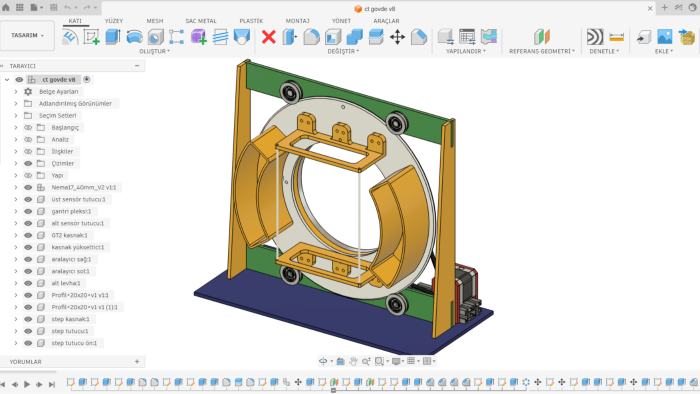Select the Offset Plane reference tool

pos(542,37)
